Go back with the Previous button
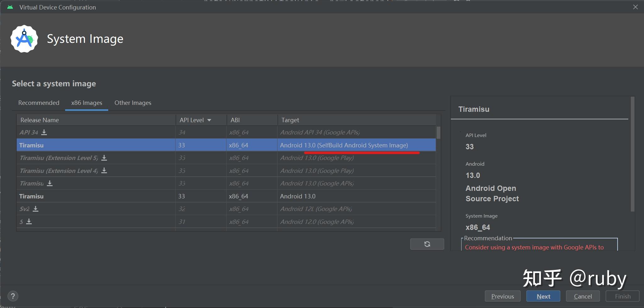The image size is (644, 308). [502, 296]
